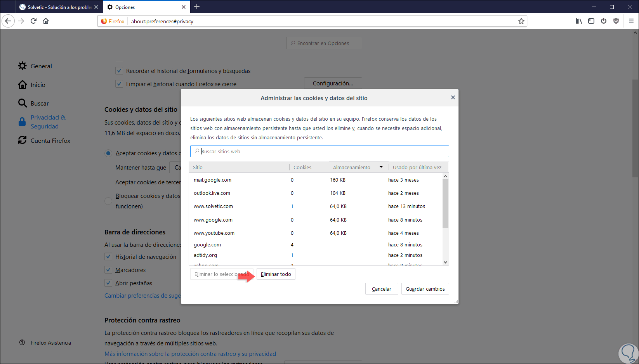Sort by Almacenamiento column dropdown arrow
Image resolution: width=639 pixels, height=364 pixels.
(381, 167)
